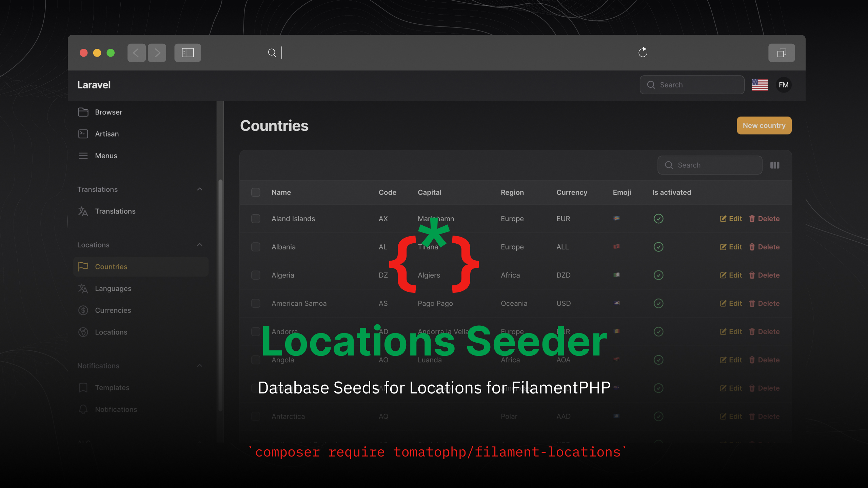Click the Languages sidebar icon
The width and height of the screenshot is (868, 488).
click(x=83, y=288)
